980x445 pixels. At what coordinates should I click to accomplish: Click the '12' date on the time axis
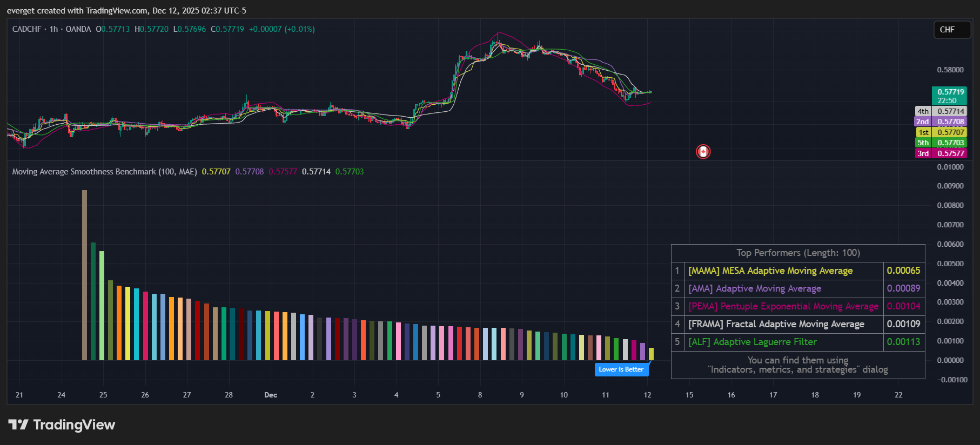point(647,395)
